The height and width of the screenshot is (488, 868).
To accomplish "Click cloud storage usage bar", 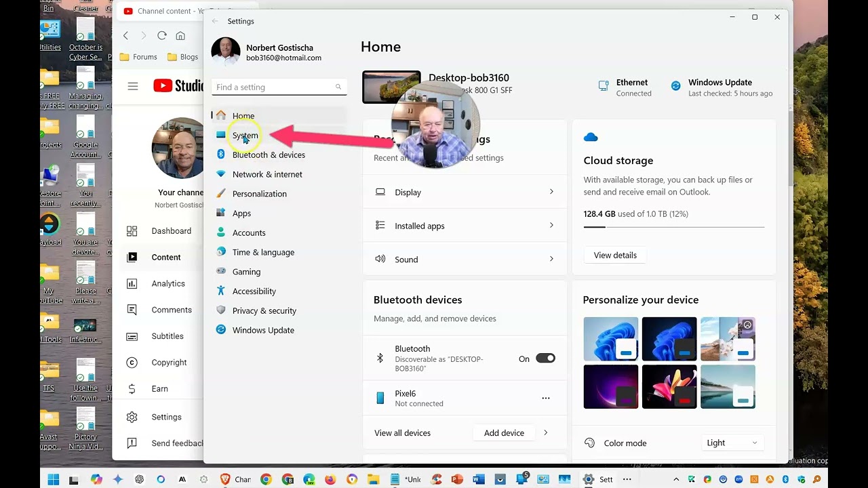I will pos(674,227).
